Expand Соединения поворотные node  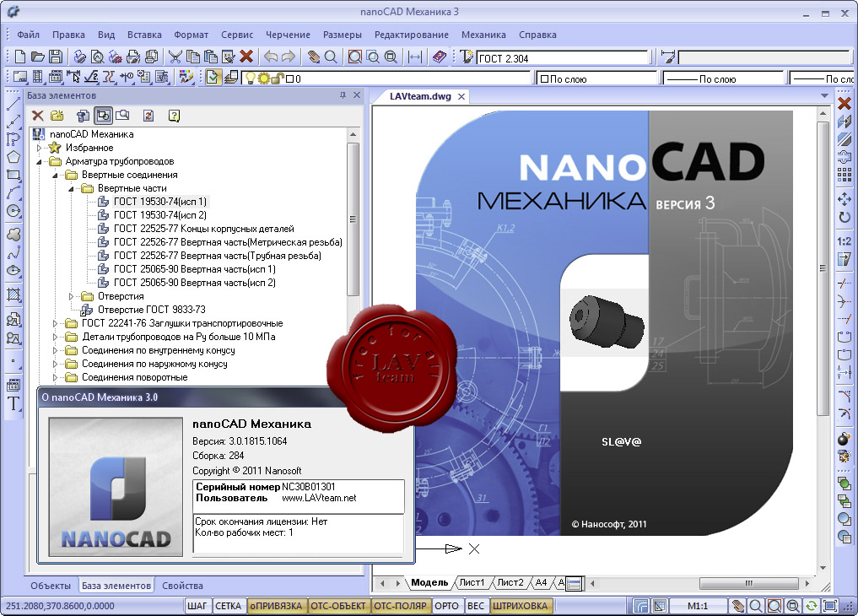(55, 377)
